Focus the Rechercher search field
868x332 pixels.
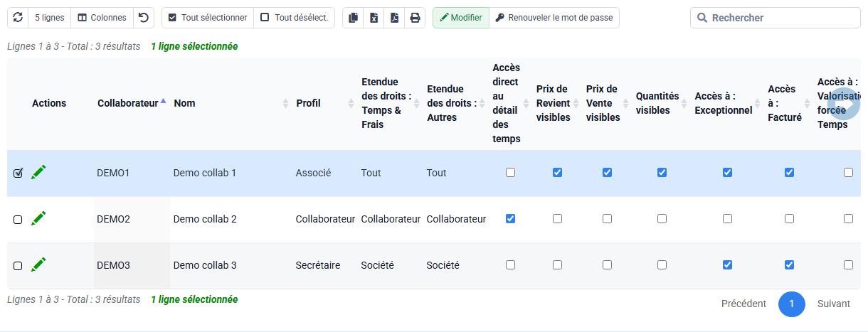click(x=775, y=18)
